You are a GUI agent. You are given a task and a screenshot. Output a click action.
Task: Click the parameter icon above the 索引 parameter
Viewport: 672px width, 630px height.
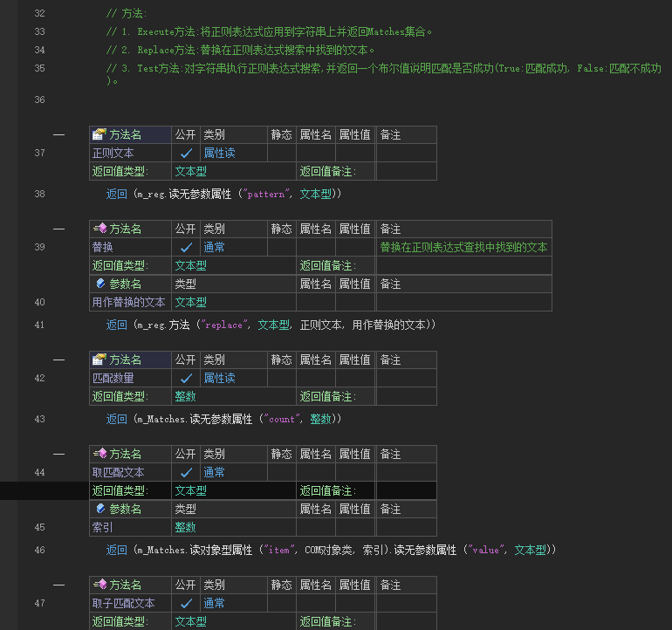tap(100, 510)
